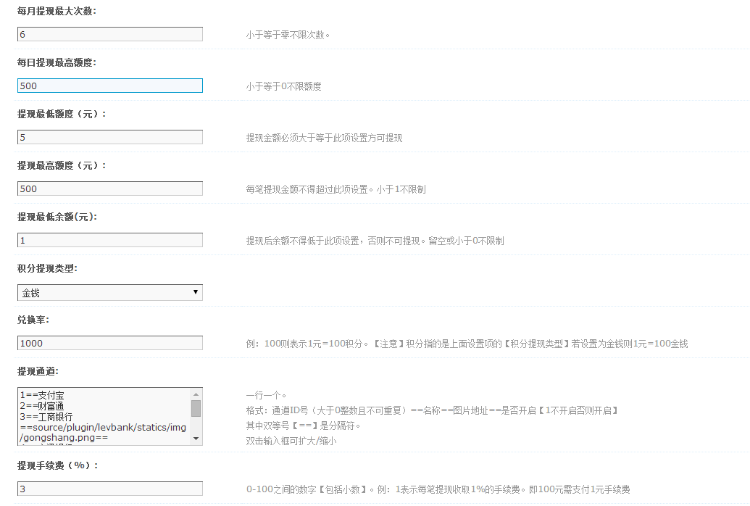
Task: Click the 每月提现最大次数 input field
Action: (x=110, y=34)
